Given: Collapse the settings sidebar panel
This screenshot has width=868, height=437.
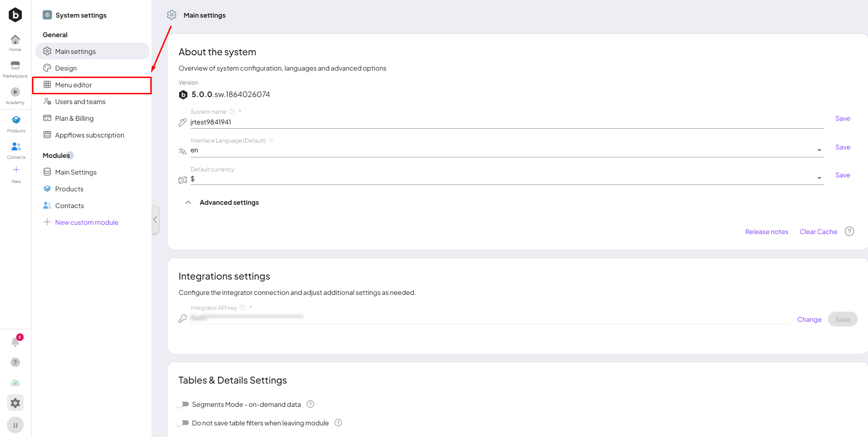Looking at the screenshot, I should coord(155,220).
